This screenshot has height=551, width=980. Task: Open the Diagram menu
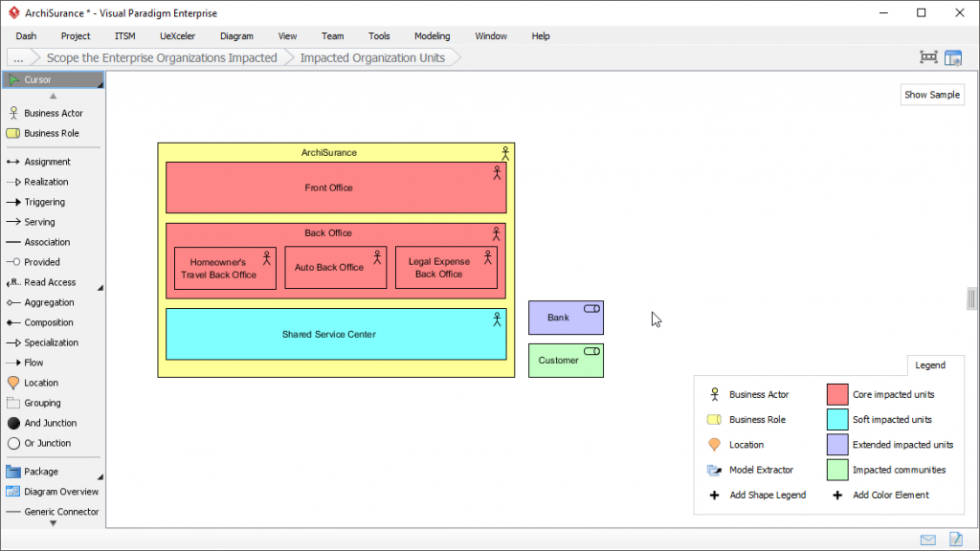pyautogui.click(x=236, y=35)
